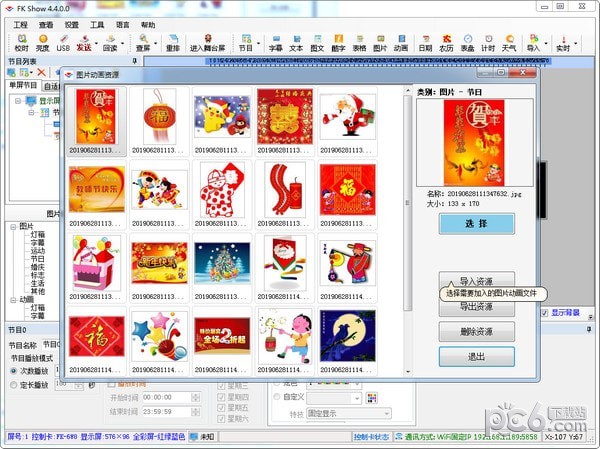This screenshot has width=600, height=449.
Task: Select 婚庆 in the picture tree
Action: pos(38,267)
